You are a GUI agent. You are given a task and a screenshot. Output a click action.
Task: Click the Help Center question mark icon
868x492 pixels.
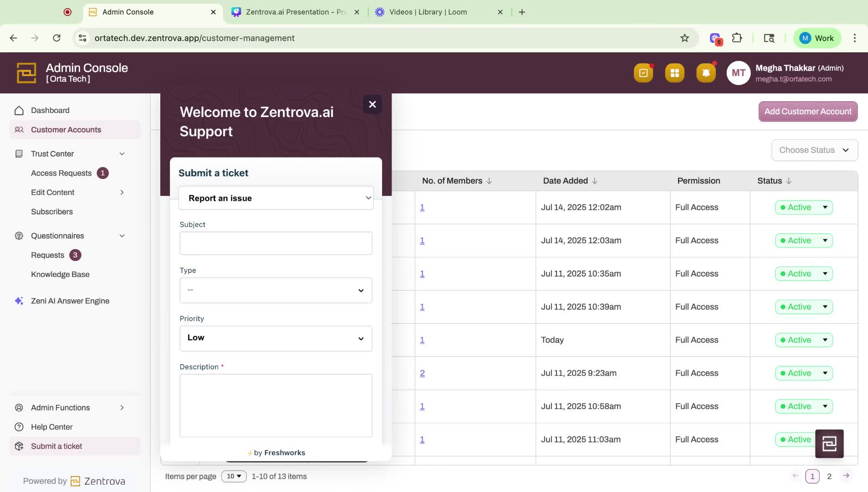click(19, 427)
